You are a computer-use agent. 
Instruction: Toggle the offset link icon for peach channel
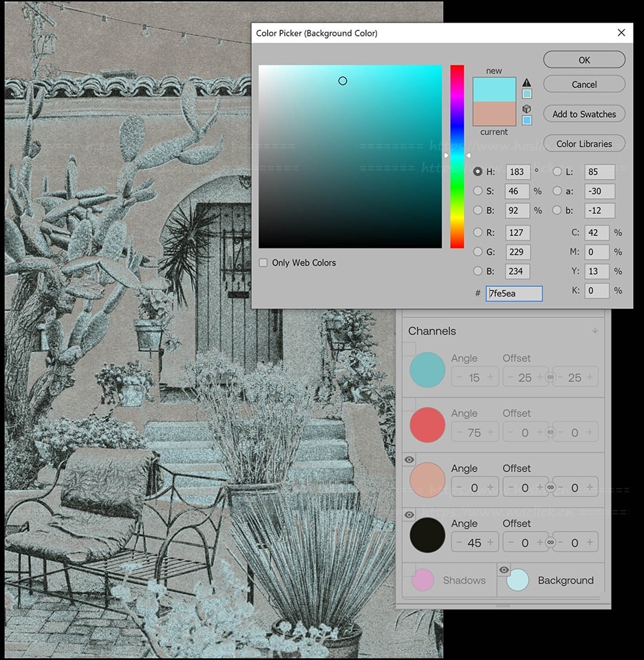pyautogui.click(x=550, y=487)
